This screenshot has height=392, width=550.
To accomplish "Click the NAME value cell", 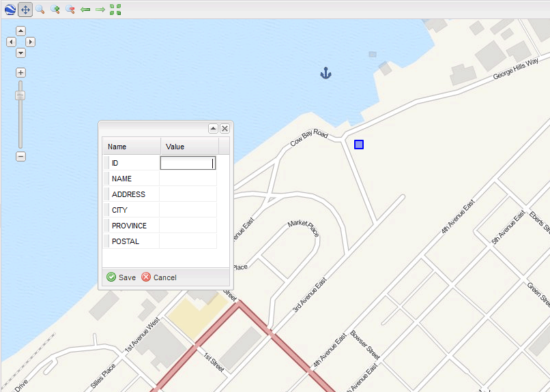I will [x=188, y=179].
